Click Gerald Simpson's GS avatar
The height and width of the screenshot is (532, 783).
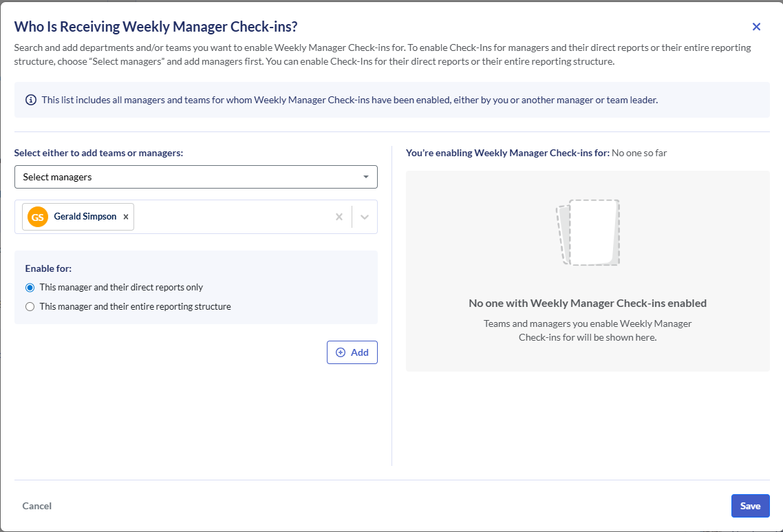click(x=38, y=217)
